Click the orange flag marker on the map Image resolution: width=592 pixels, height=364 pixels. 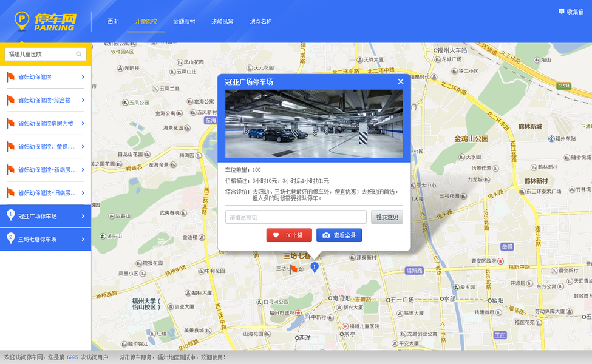293,269
